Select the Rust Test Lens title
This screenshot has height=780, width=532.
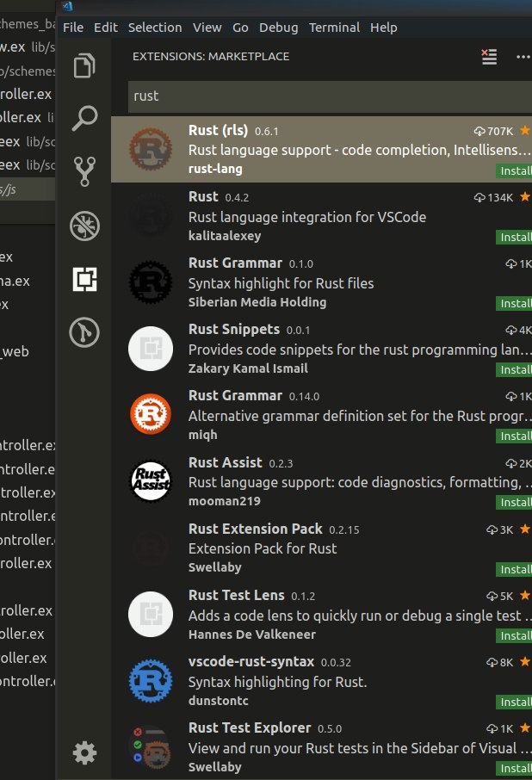coord(236,595)
